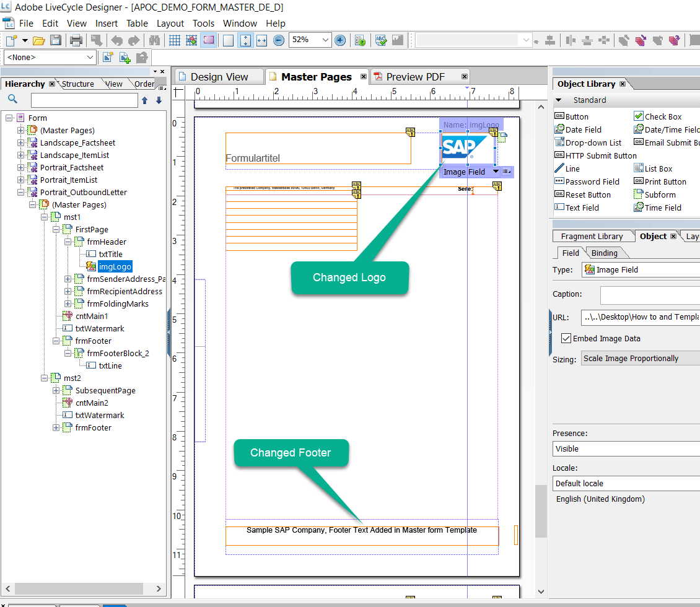This screenshot has height=607, width=700.
Task: Click the Hierarchy search magnifier icon
Action: pyautogui.click(x=13, y=100)
